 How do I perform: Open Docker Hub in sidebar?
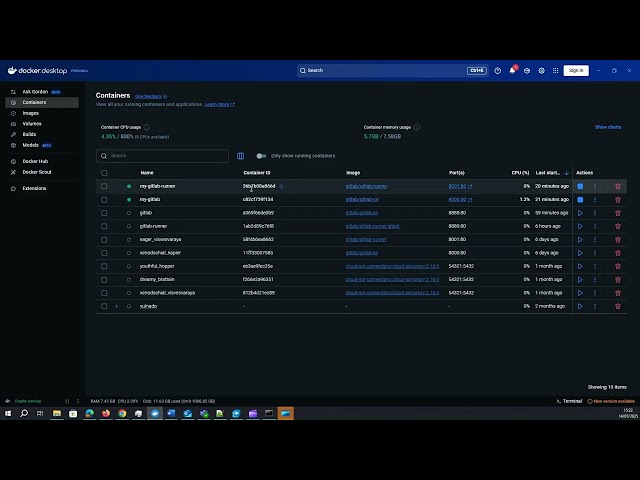coord(42,161)
